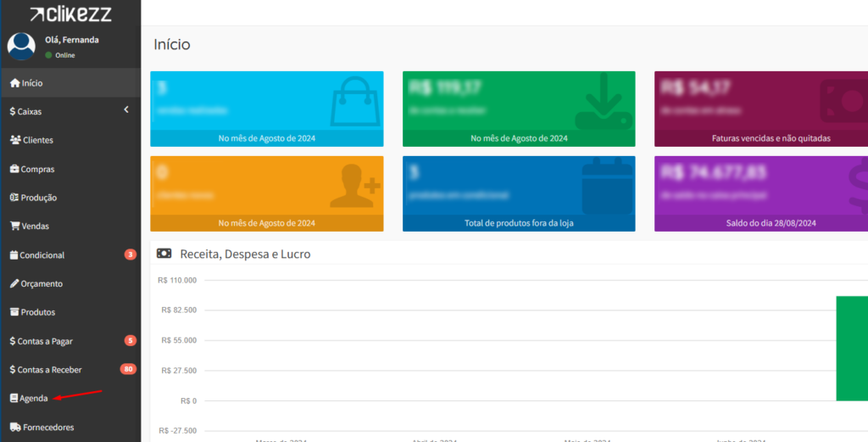Image resolution: width=868 pixels, height=442 pixels.
Task: Expand the Caixas submenu chevron
Action: pos(126,110)
